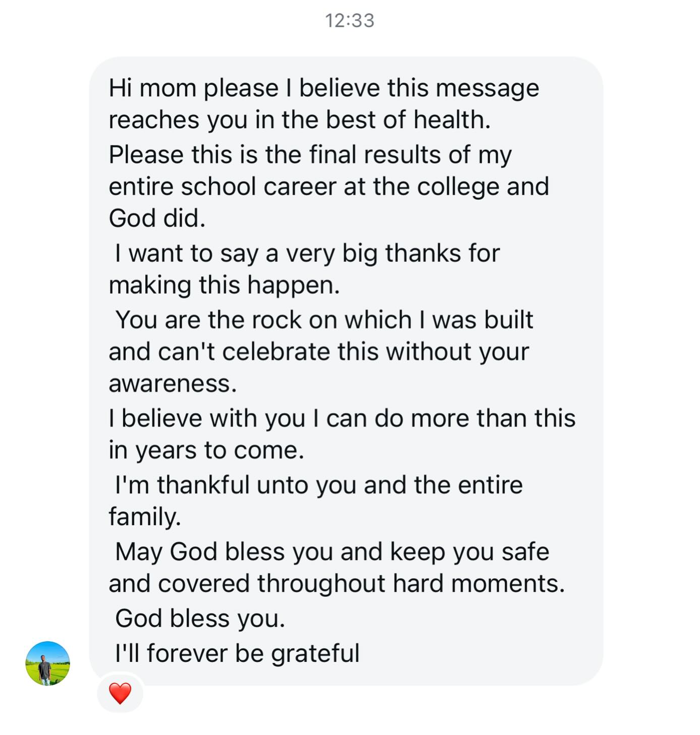Click the 12:33 timestamp

[349, 21]
